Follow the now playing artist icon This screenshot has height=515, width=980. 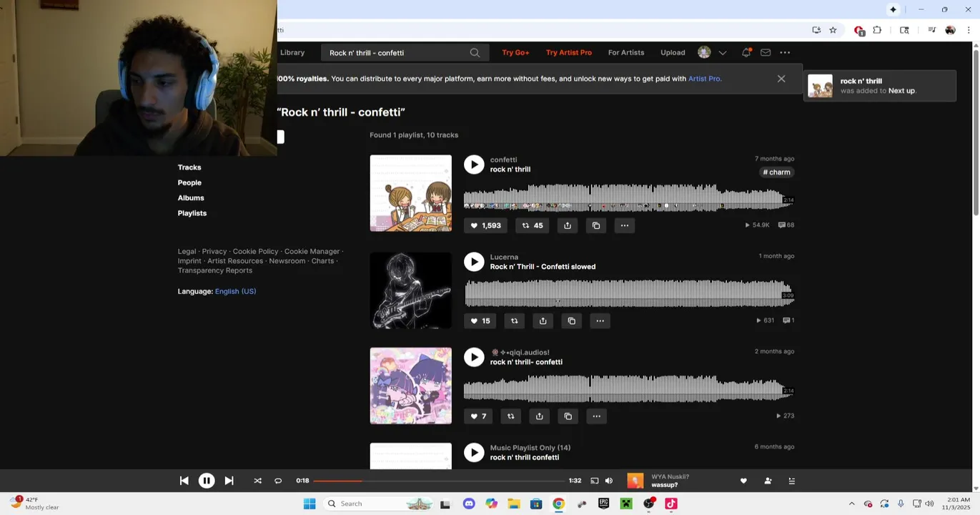click(x=768, y=481)
